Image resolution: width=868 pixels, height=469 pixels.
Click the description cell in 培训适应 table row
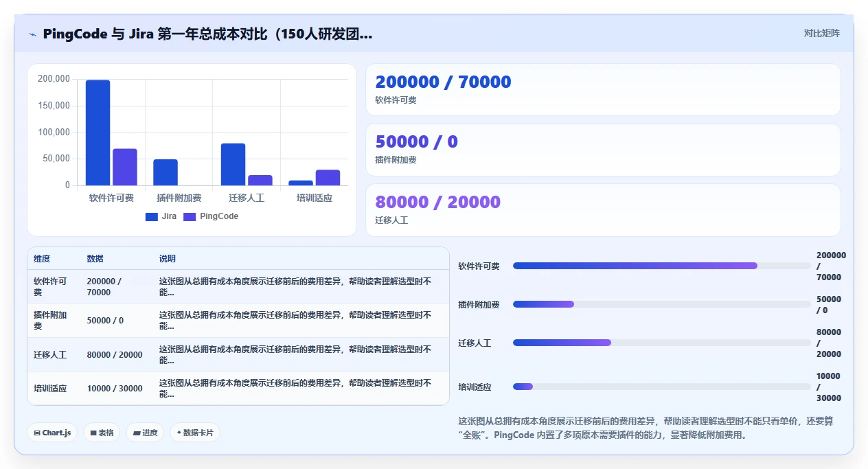tap(301, 389)
